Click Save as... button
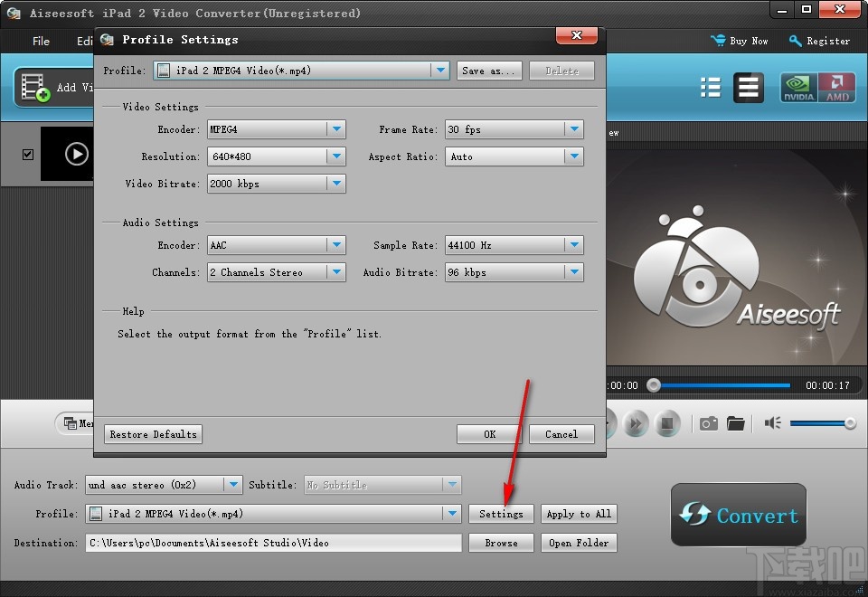This screenshot has width=868, height=597. pyautogui.click(x=489, y=71)
